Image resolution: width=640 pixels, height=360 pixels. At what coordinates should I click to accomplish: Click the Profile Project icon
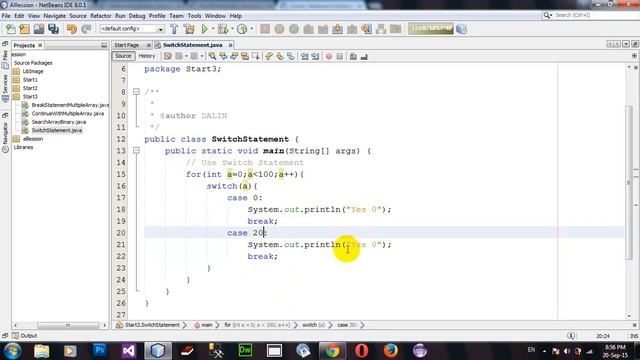242,29
